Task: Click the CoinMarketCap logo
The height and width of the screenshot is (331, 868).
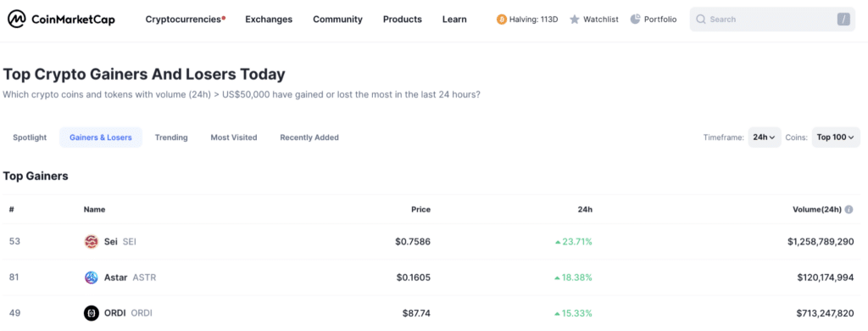Action: click(61, 20)
